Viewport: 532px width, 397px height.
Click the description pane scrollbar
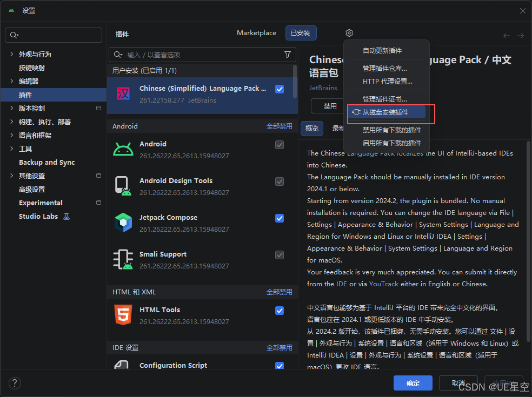(528, 241)
